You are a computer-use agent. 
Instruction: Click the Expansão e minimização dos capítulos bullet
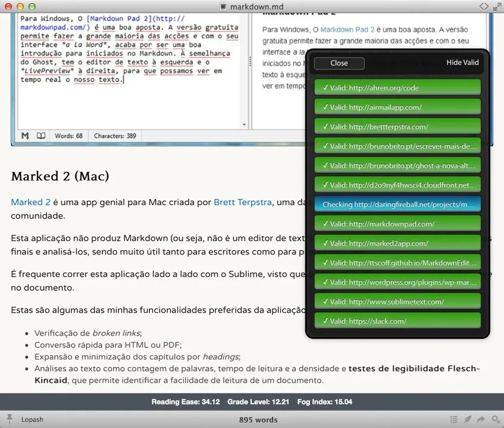137,357
